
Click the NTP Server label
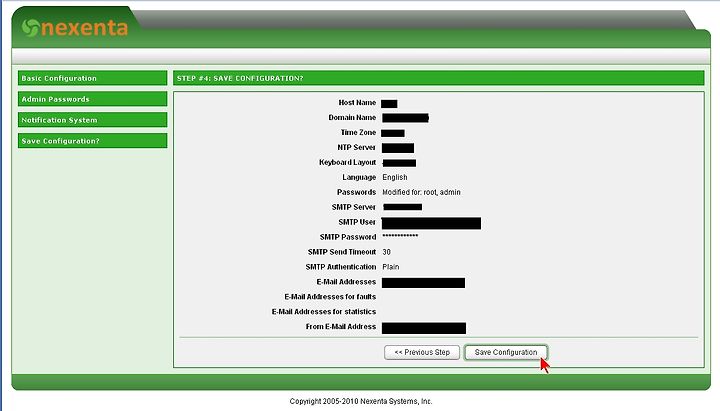[x=356, y=147]
